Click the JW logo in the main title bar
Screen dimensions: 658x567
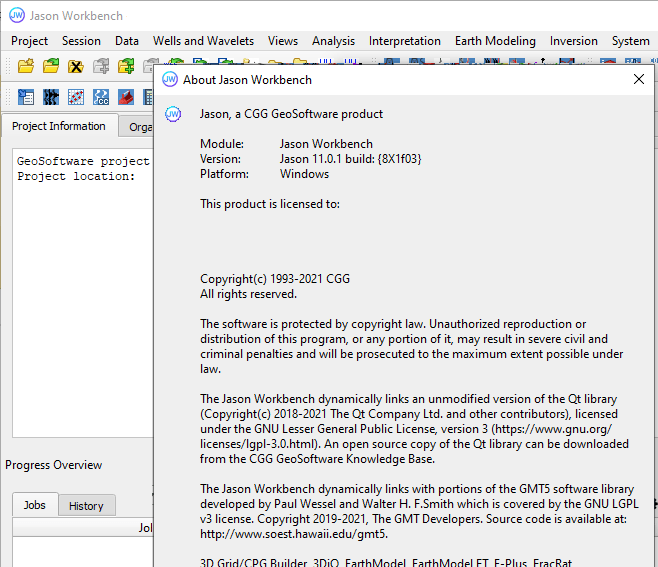point(17,16)
